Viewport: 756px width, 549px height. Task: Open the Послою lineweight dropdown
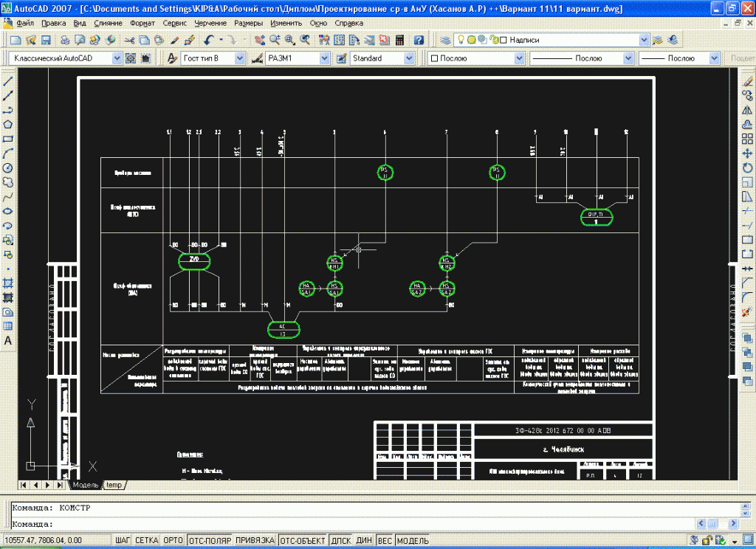715,58
